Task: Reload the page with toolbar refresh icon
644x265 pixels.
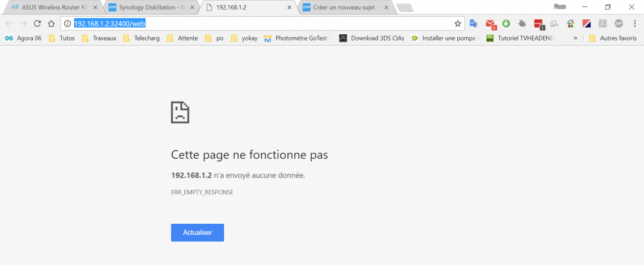Action: (37, 23)
